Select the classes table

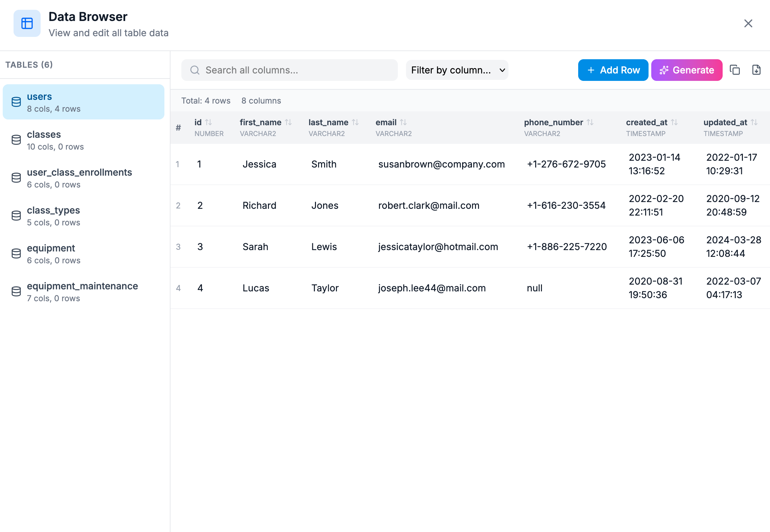click(83, 140)
